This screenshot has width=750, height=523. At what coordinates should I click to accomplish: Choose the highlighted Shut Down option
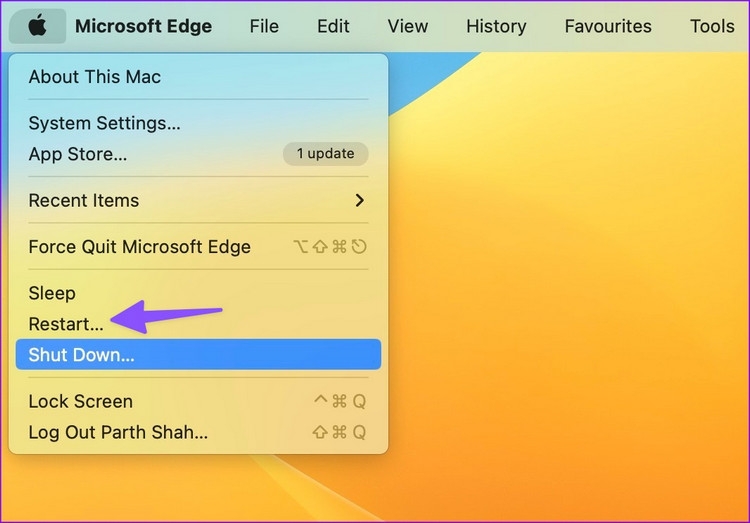click(x=199, y=355)
